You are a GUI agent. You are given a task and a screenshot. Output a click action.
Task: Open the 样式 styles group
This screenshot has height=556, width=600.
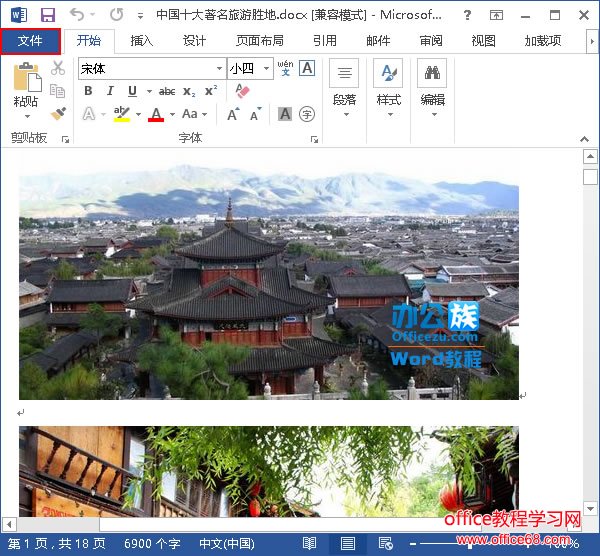388,89
